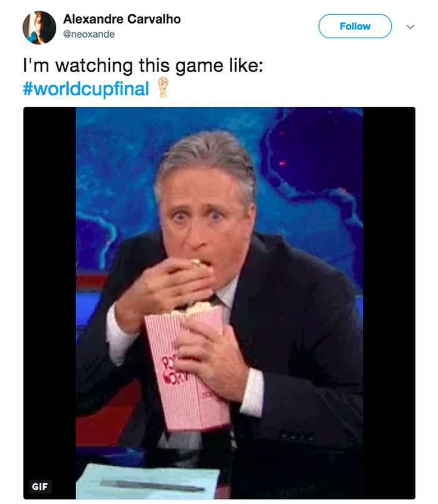Viewport: 438px width, 504px height.
Task: Click the pink popcorn box in the GIF
Action: 186,368
